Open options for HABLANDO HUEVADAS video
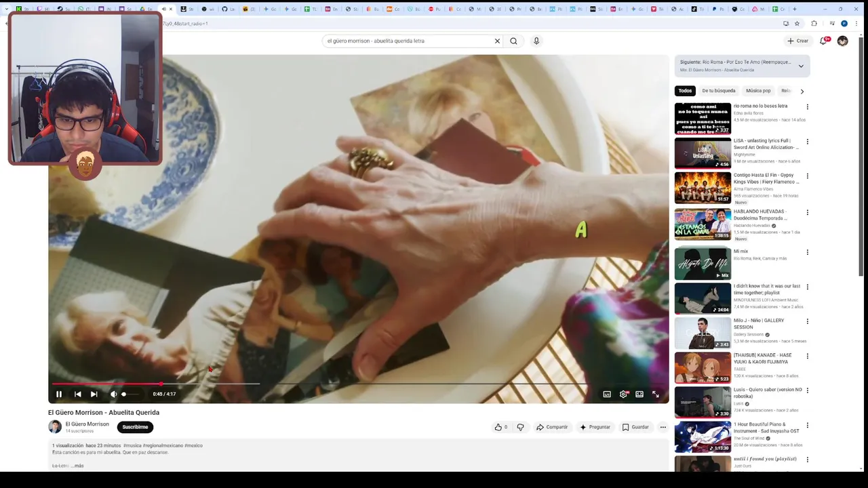The height and width of the screenshot is (488, 868). pyautogui.click(x=807, y=212)
